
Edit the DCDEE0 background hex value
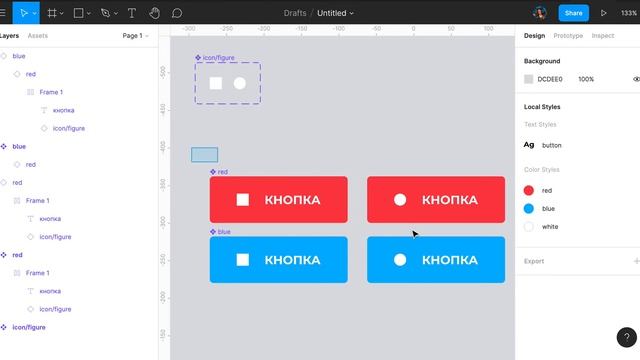click(549, 79)
